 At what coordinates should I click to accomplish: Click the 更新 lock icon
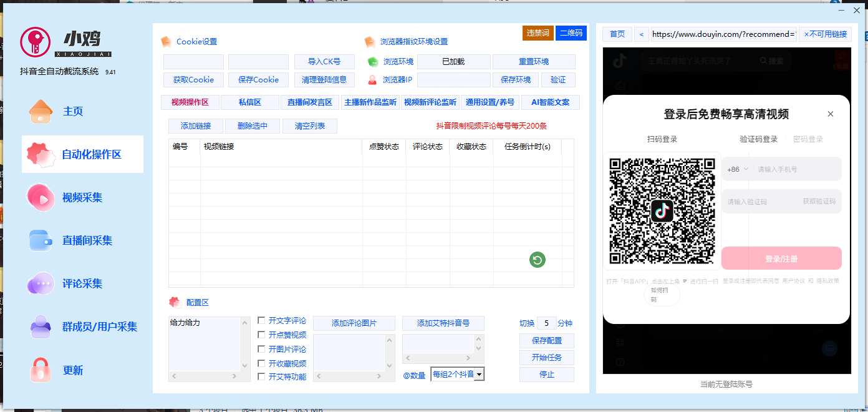click(41, 370)
